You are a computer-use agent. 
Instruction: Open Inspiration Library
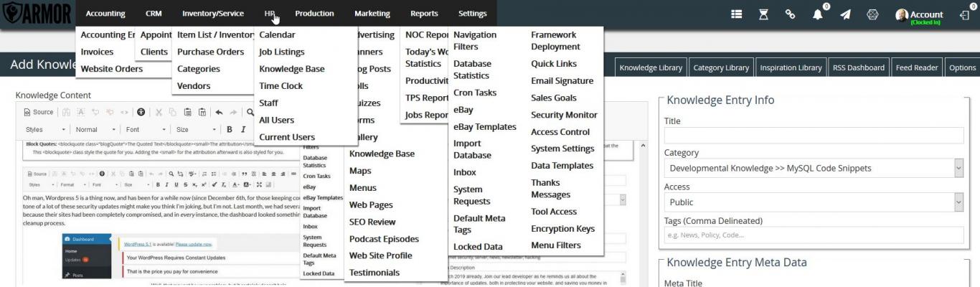791,67
